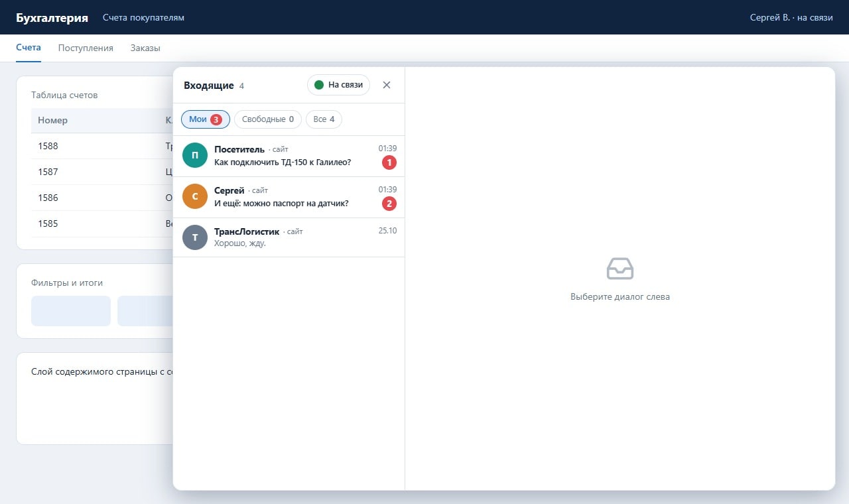Viewport: 849px width, 504px height.
Task: Click the orange С avatar of Сергей
Action: click(195, 197)
